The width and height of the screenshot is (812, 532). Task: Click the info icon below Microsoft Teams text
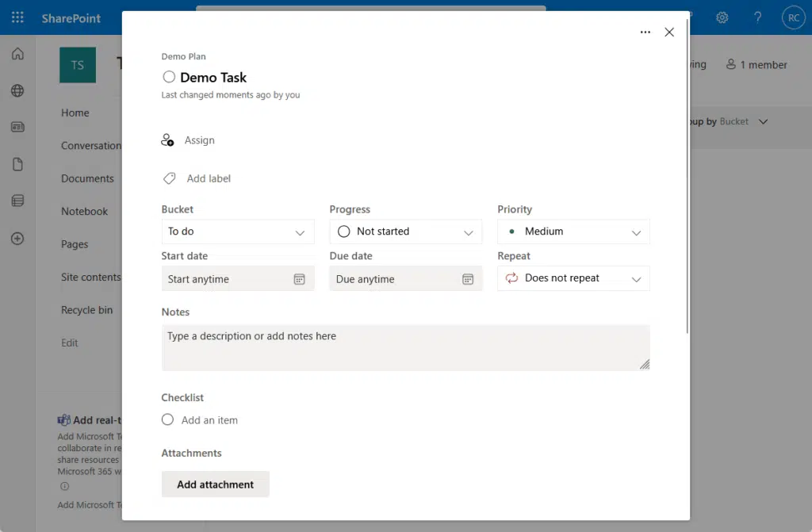(x=64, y=486)
